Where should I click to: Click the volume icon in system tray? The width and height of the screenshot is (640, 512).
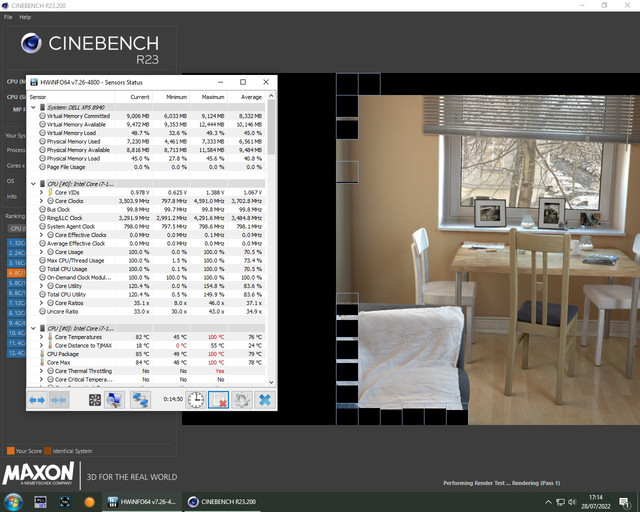pyautogui.click(x=572, y=502)
